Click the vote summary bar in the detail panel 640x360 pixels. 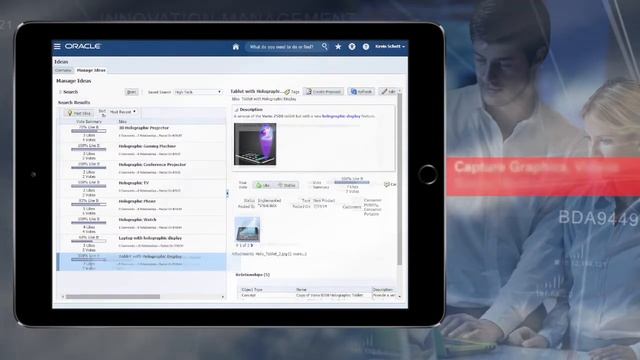(x=352, y=182)
